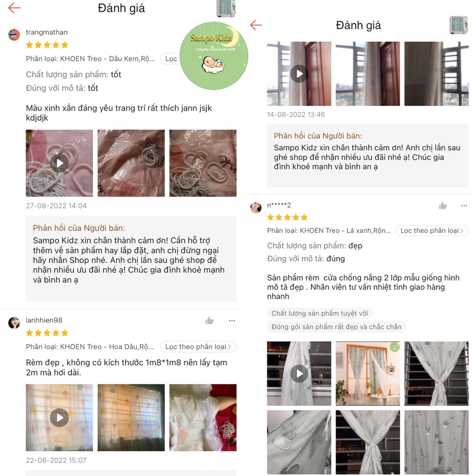Select tag 'Chất lượng sản phẩm tuyệt vời'

click(x=320, y=313)
